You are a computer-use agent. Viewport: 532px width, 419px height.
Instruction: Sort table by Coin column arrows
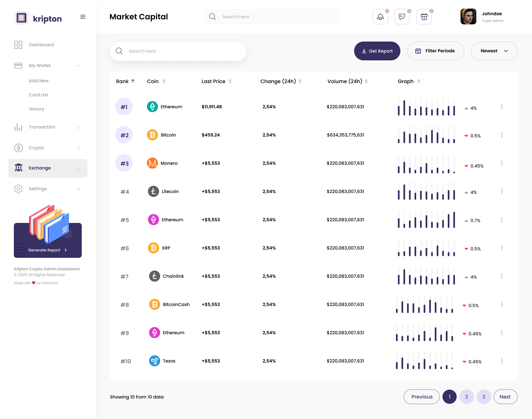[164, 81]
